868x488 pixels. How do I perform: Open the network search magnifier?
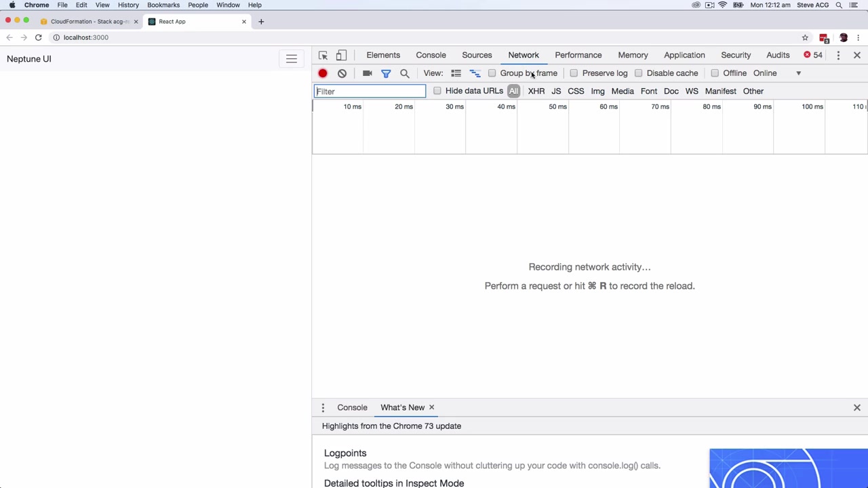[x=405, y=73]
